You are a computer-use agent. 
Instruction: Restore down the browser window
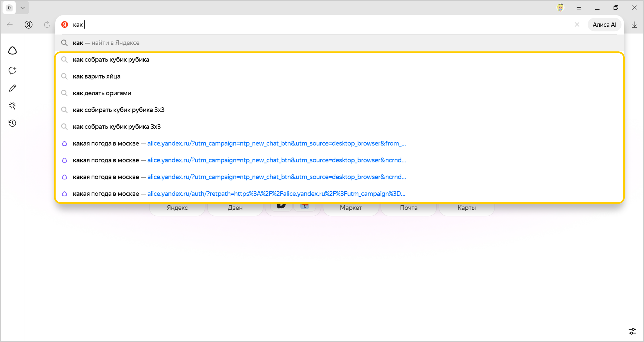click(616, 8)
